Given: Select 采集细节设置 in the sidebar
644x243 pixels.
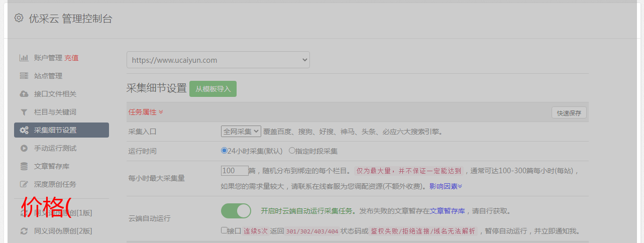Looking at the screenshot, I should (x=61, y=130).
